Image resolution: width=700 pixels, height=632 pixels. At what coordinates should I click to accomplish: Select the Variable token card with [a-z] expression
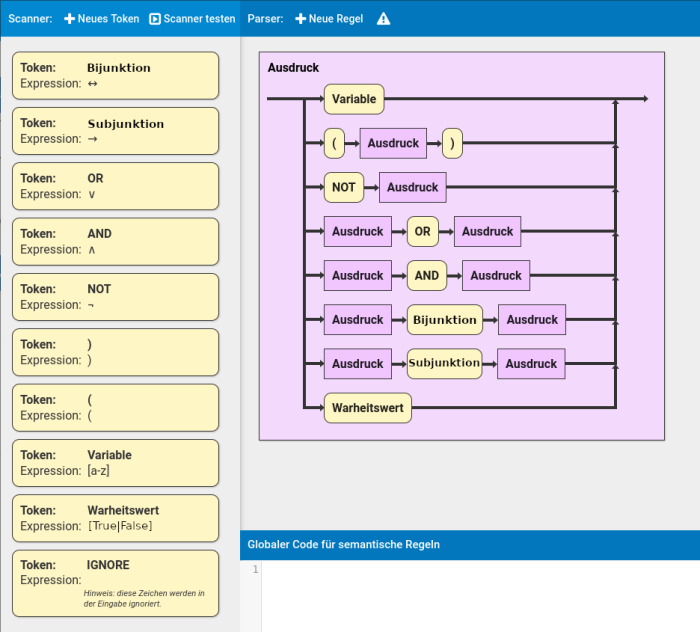(x=116, y=463)
